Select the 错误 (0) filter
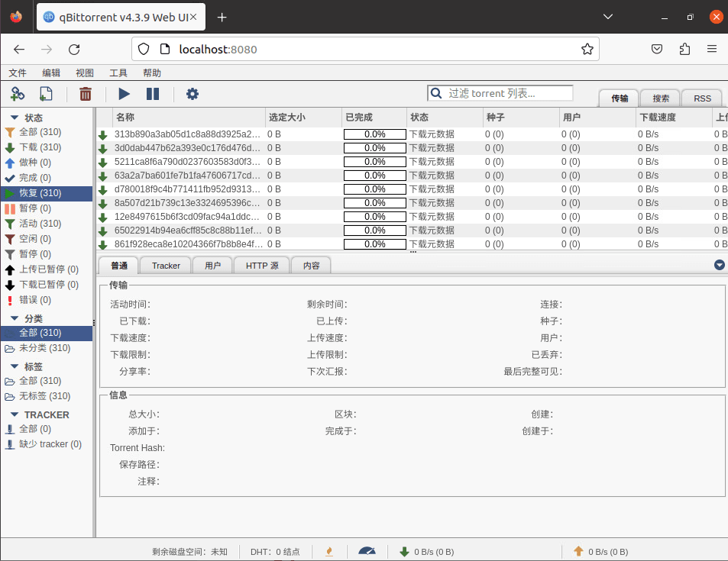 pyautogui.click(x=47, y=300)
